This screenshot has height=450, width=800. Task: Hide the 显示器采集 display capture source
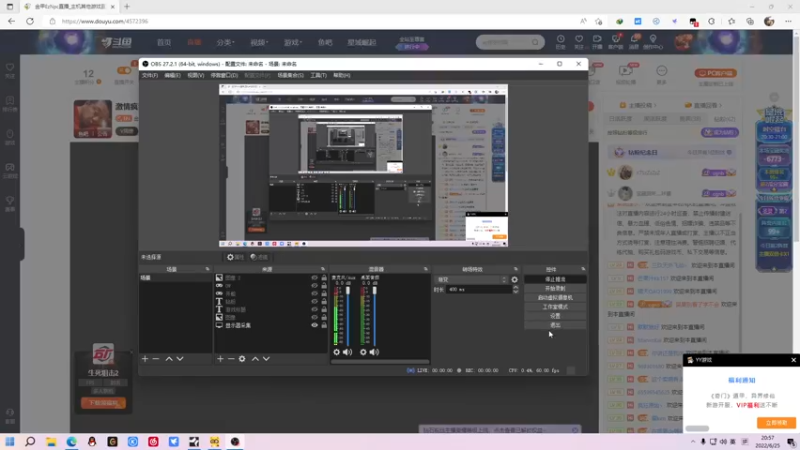click(314, 325)
